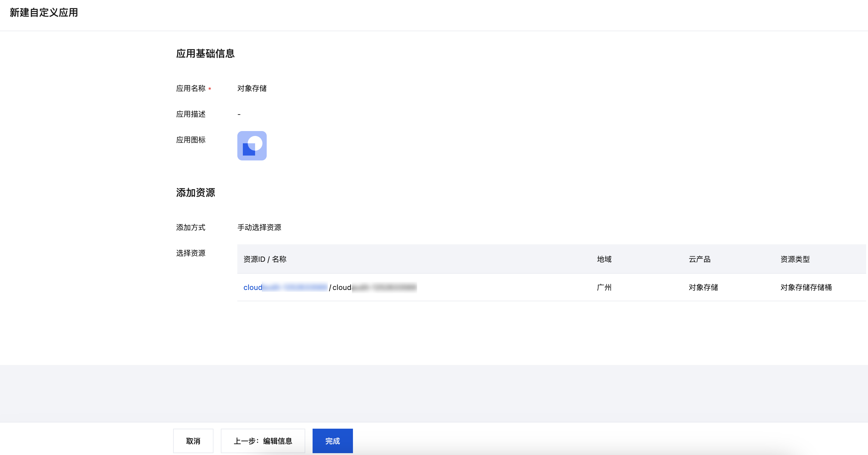
Task: Click the 对象存储 cloud product cell
Action: tap(703, 288)
